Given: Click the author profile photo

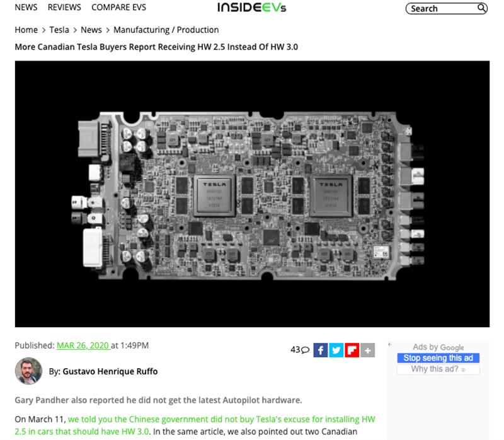Looking at the screenshot, I should [x=28, y=371].
